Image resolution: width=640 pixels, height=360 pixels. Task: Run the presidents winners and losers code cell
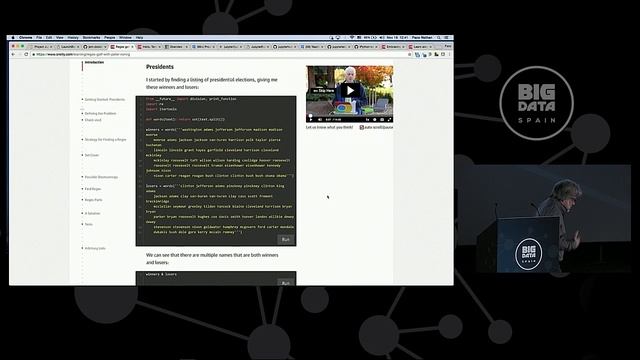[286, 240]
